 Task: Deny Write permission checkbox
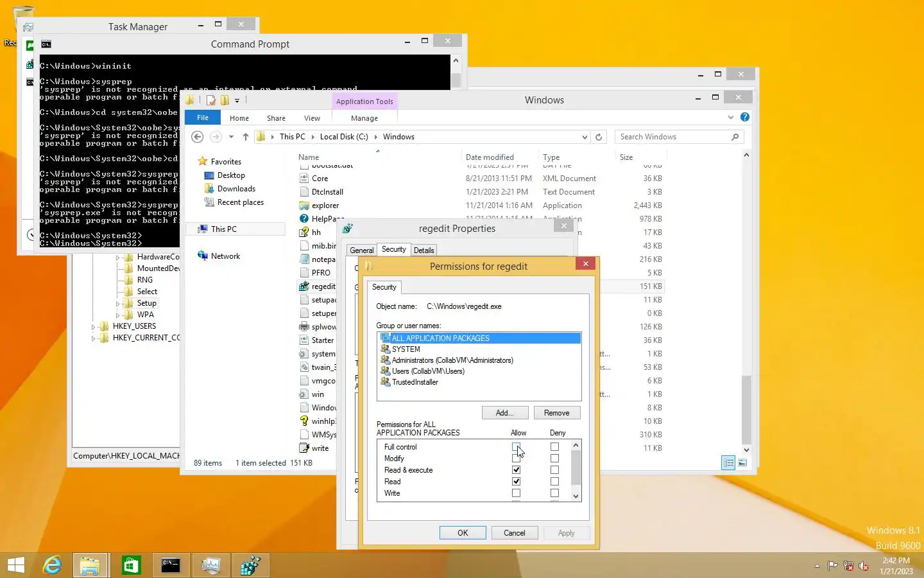[x=554, y=493]
